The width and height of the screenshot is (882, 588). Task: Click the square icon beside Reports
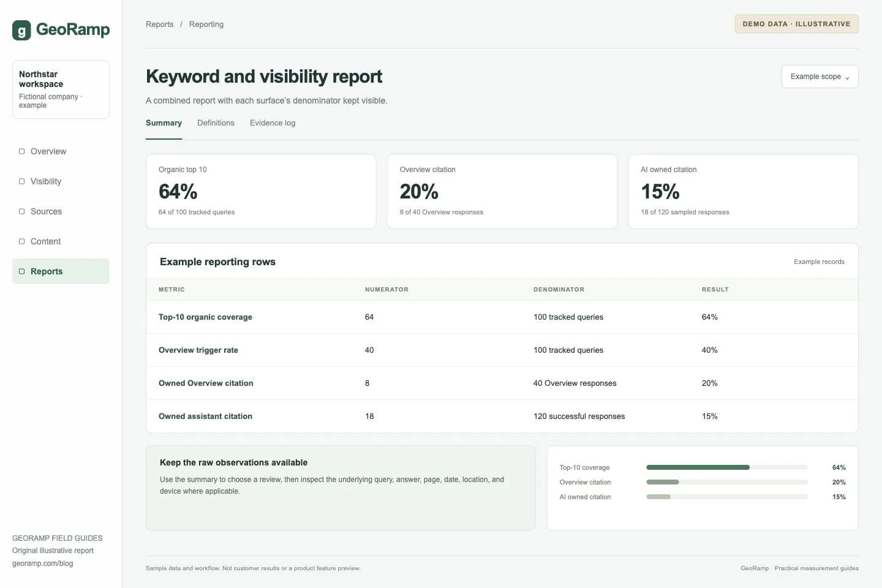pos(22,271)
